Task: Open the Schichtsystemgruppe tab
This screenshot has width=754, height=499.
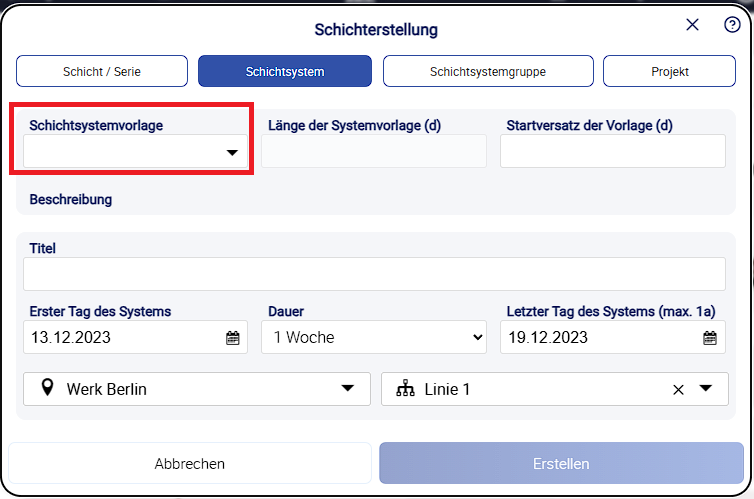Action: [488, 71]
